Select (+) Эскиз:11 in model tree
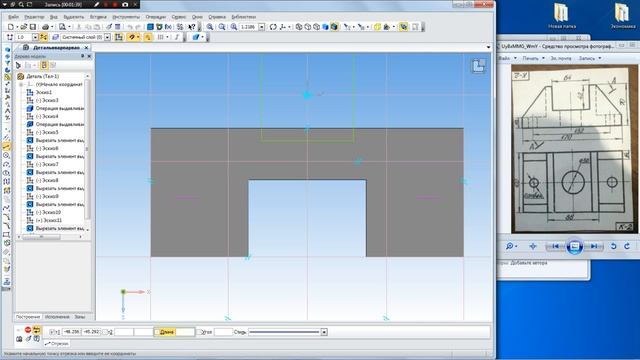 point(49,220)
